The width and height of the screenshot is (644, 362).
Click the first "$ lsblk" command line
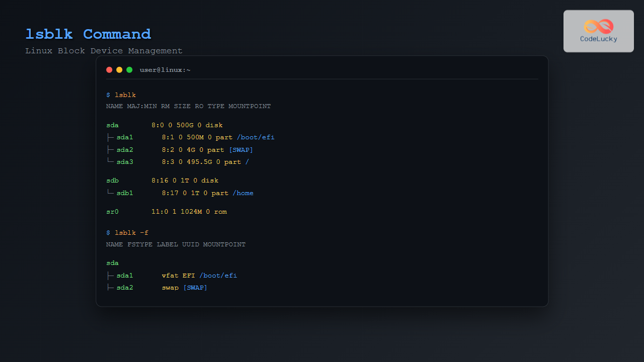point(121,95)
